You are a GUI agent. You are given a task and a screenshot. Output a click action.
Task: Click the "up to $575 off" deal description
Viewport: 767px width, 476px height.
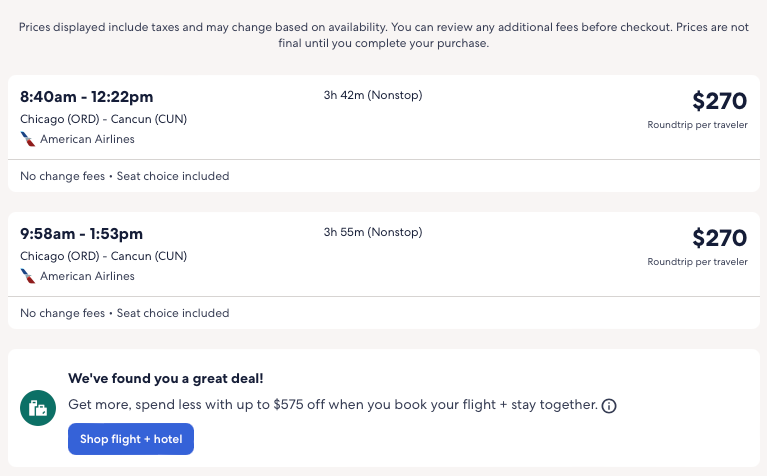(x=333, y=405)
